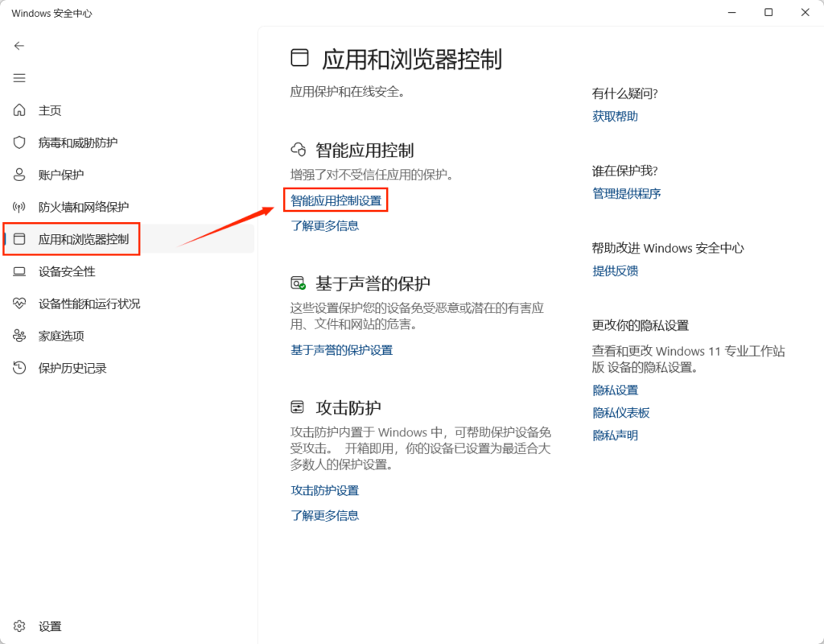
Task: Click the gear icon for 设置
Action: click(x=19, y=626)
